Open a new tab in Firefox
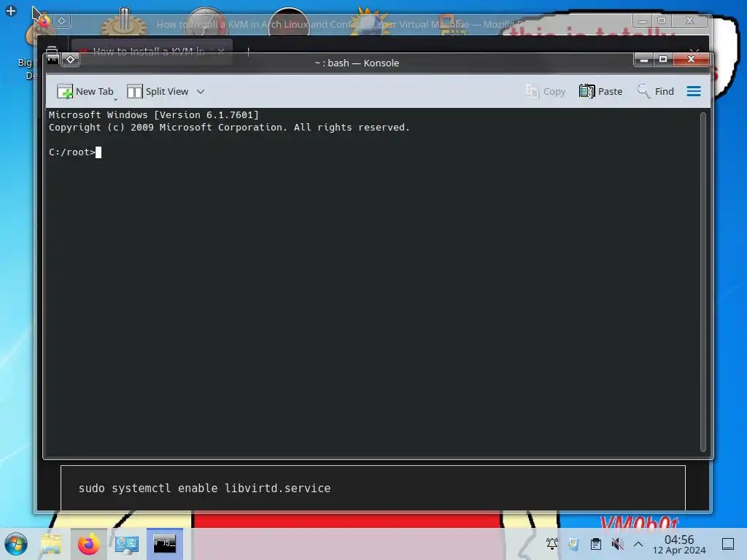The width and height of the screenshot is (747, 560). pyautogui.click(x=248, y=51)
